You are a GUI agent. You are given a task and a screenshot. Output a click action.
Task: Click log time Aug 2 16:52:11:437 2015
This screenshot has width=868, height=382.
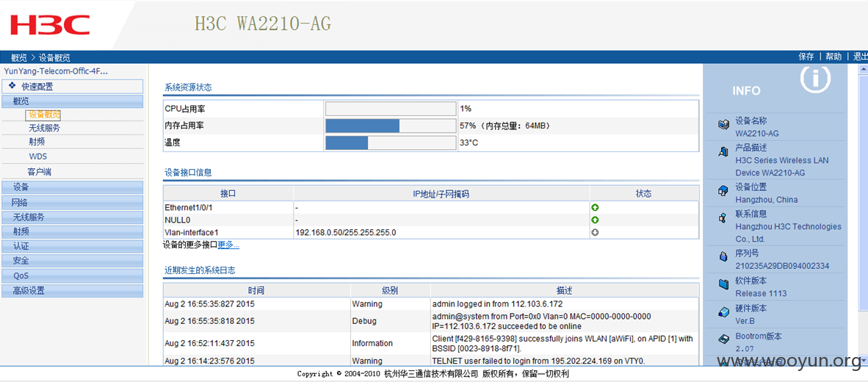[x=209, y=343]
